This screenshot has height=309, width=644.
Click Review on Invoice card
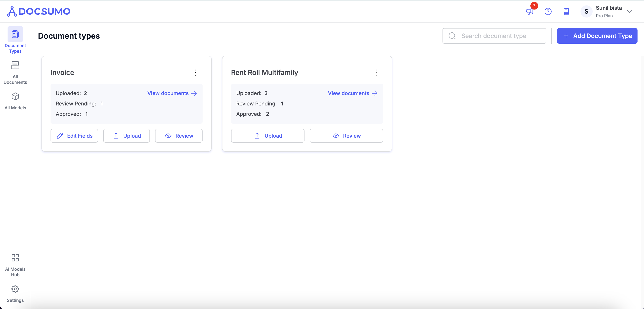(x=179, y=136)
